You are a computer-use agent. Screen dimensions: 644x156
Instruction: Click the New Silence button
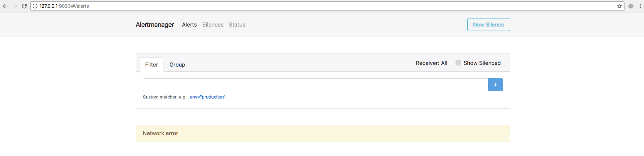pos(488,25)
